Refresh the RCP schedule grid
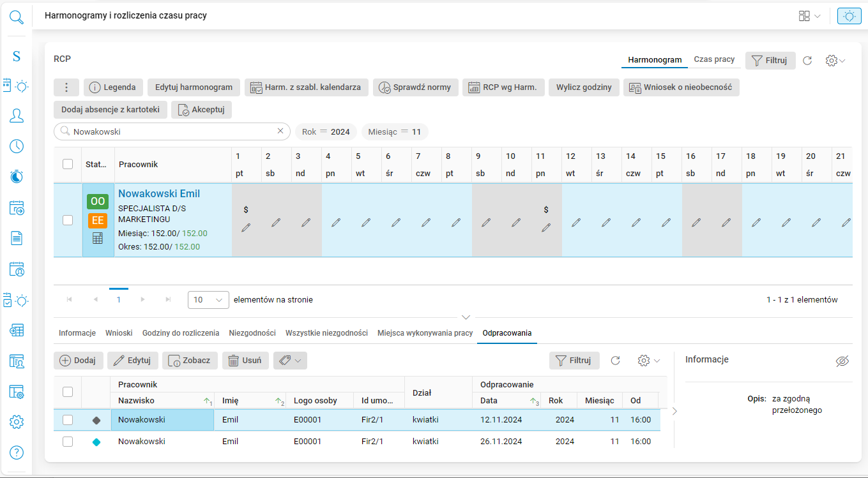 click(x=807, y=61)
